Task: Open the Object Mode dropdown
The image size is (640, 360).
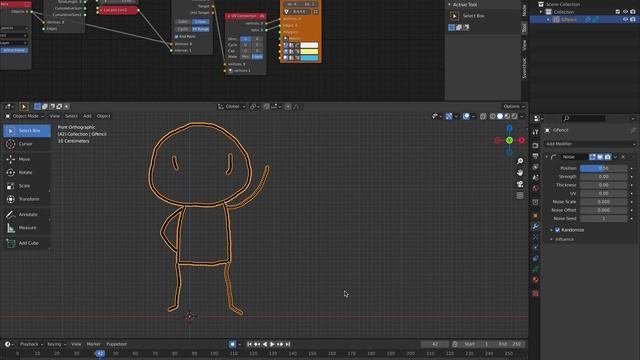Action: [24, 116]
